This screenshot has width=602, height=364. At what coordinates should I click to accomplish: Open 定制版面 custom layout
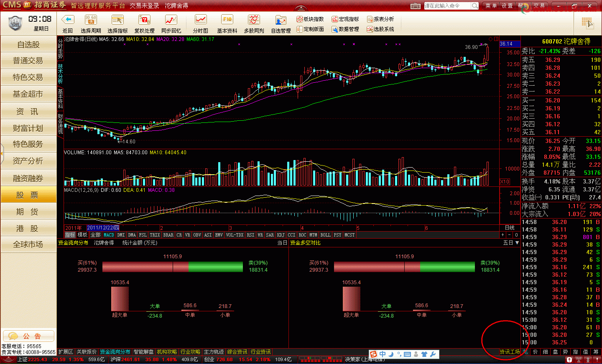pyautogui.click(x=310, y=29)
